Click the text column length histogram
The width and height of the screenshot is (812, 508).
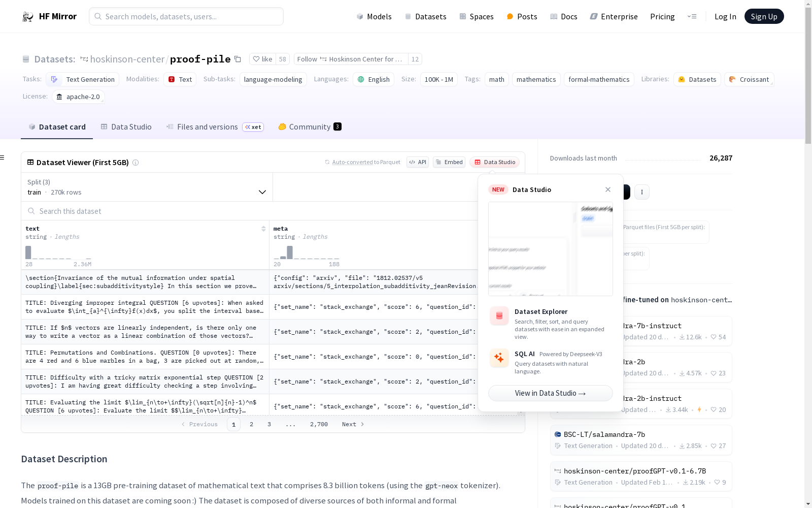[x=58, y=252]
